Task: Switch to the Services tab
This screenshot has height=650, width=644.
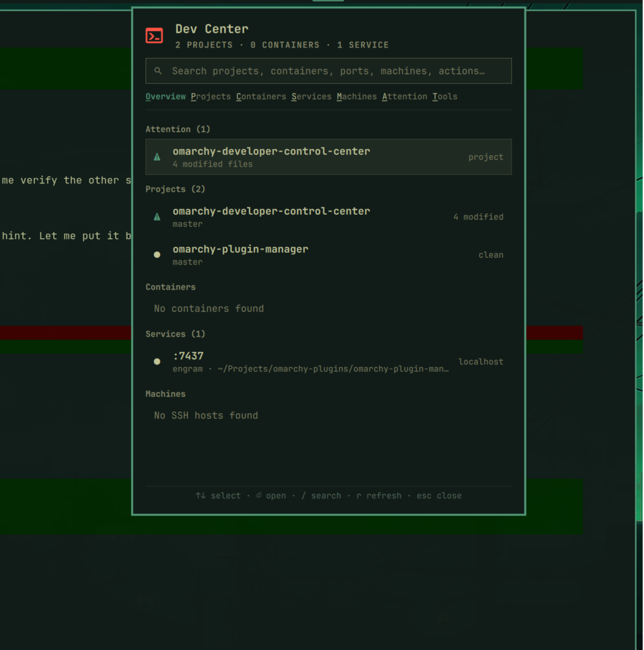Action: point(312,96)
